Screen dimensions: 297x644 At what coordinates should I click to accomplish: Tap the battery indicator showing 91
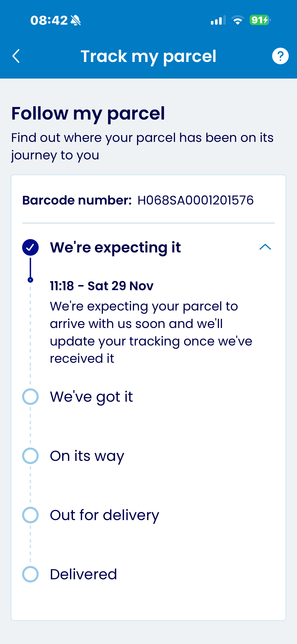tap(260, 20)
